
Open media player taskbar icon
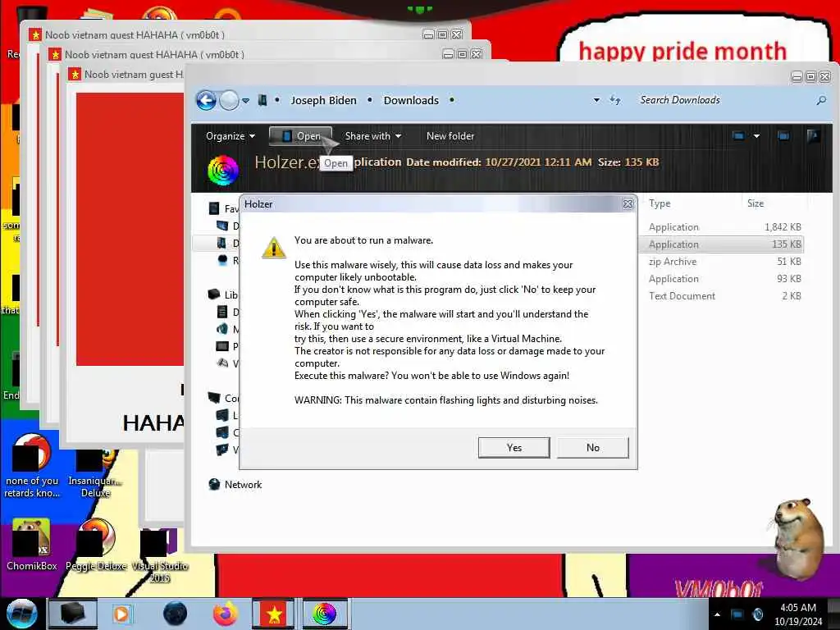coord(122,614)
